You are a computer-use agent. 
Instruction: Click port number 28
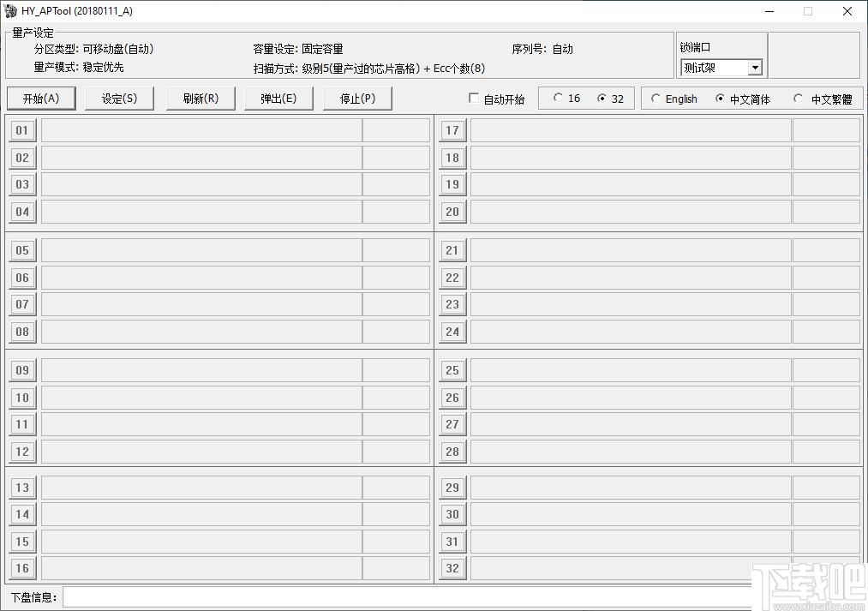[452, 452]
